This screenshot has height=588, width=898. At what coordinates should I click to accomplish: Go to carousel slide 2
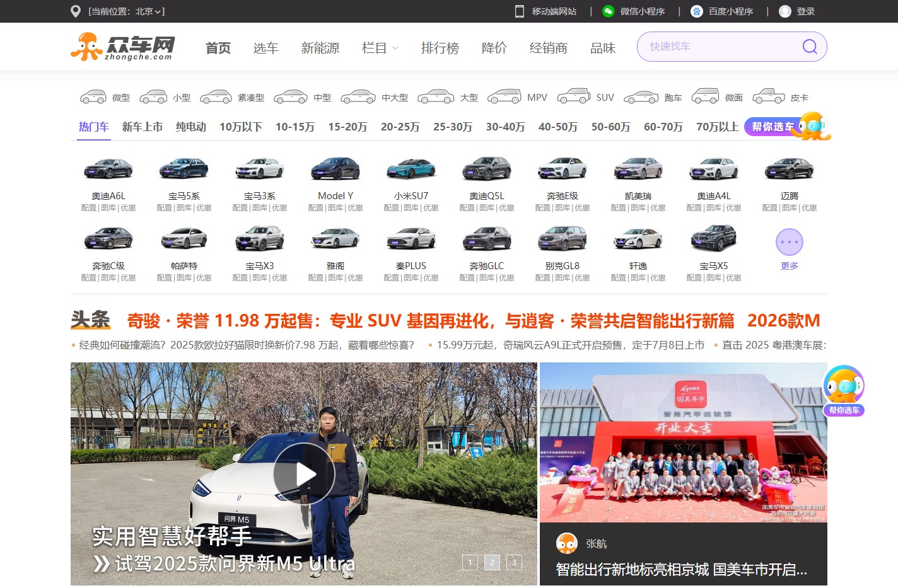[492, 563]
